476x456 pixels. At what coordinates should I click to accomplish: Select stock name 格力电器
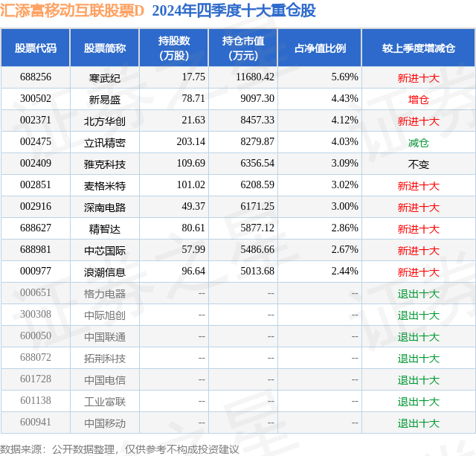click(105, 294)
